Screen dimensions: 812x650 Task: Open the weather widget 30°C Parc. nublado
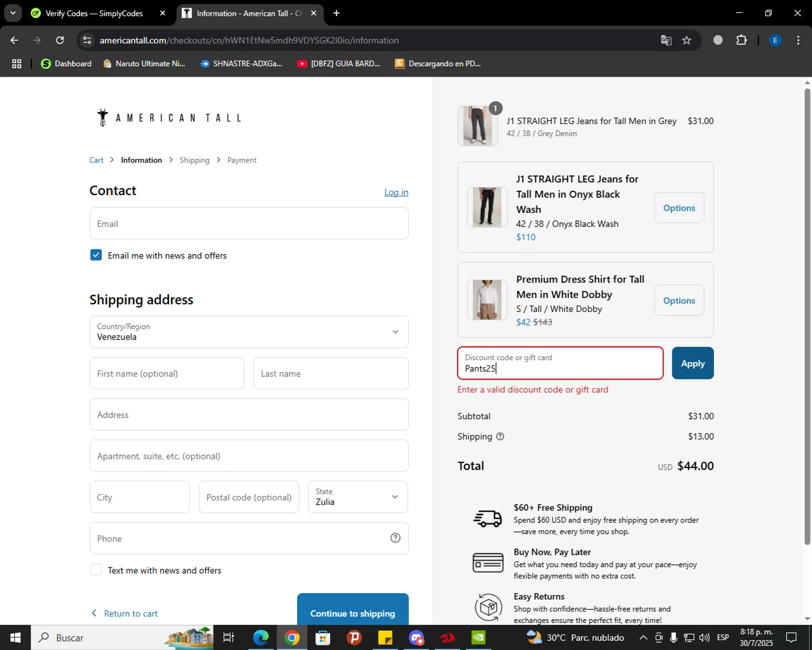click(x=575, y=638)
